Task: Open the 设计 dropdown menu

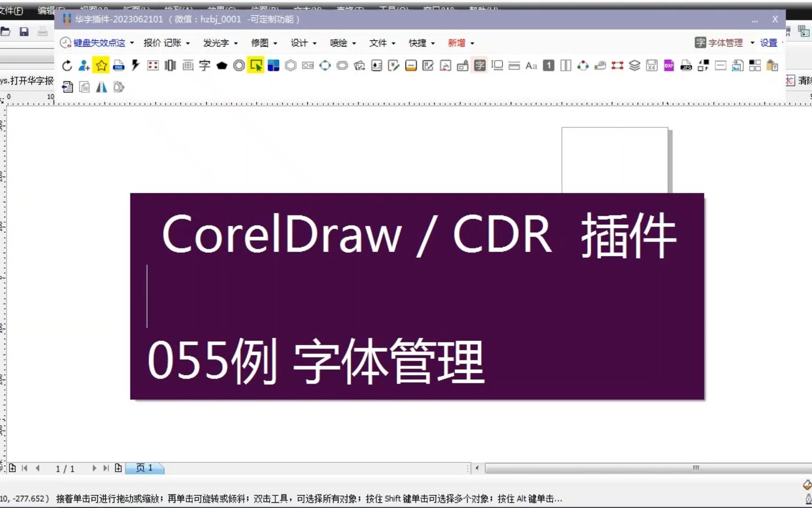Action: 304,43
